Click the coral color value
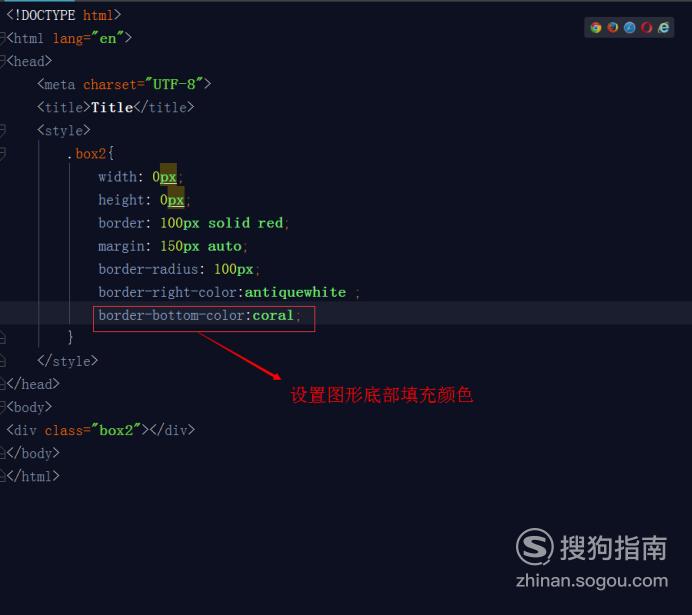 (273, 315)
